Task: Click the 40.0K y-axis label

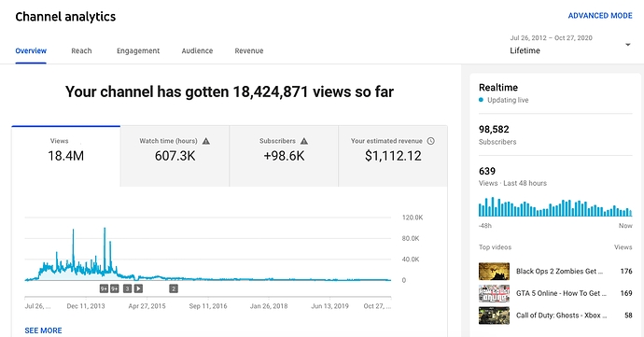Action: tap(411, 260)
